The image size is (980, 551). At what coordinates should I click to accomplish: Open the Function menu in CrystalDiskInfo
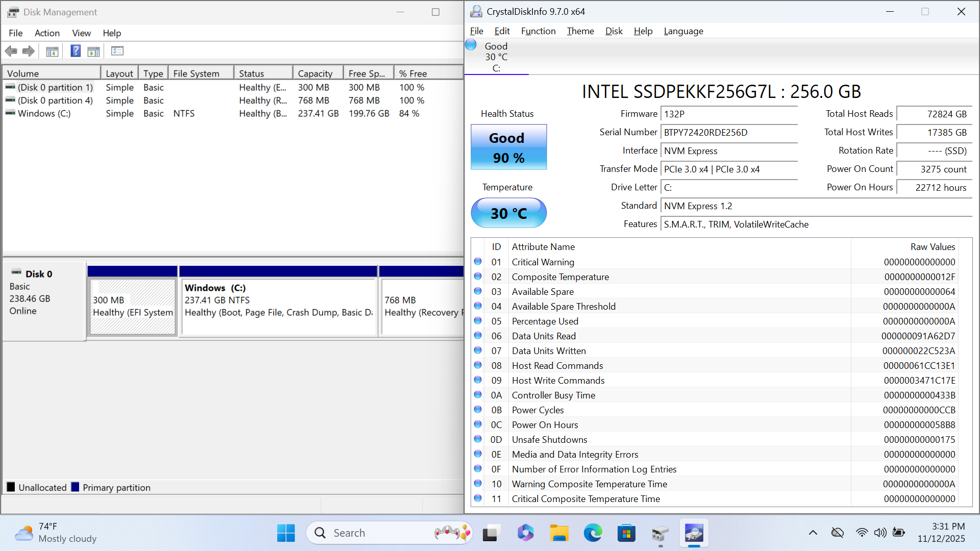point(538,31)
